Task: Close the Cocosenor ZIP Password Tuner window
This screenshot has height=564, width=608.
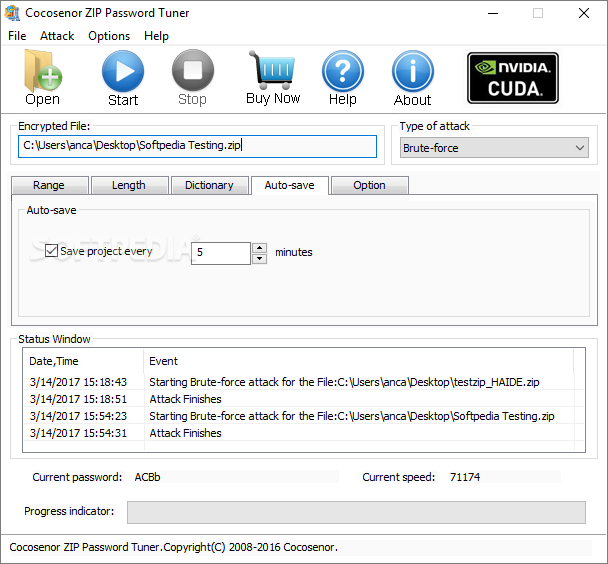Action: tap(584, 13)
